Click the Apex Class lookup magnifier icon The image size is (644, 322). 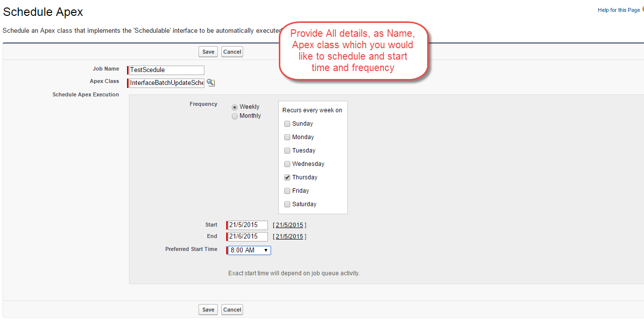point(211,83)
